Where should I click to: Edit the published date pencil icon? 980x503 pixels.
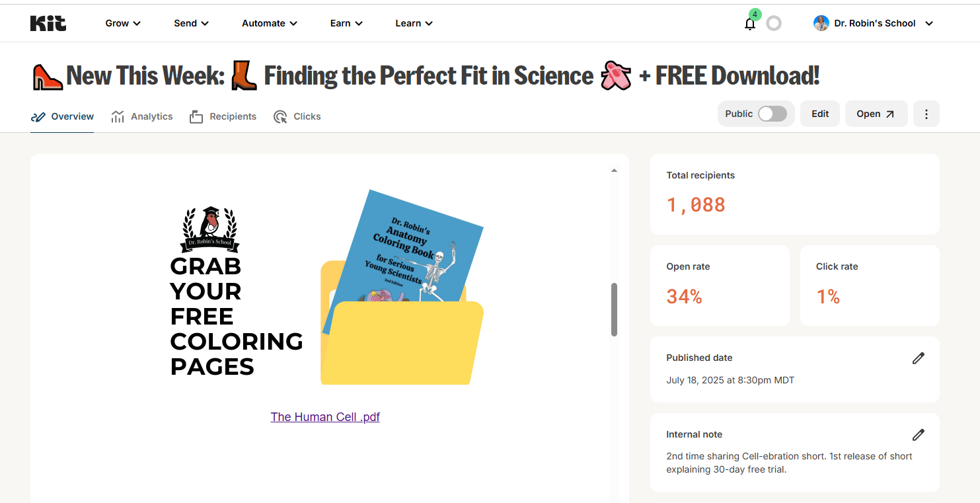(x=918, y=358)
